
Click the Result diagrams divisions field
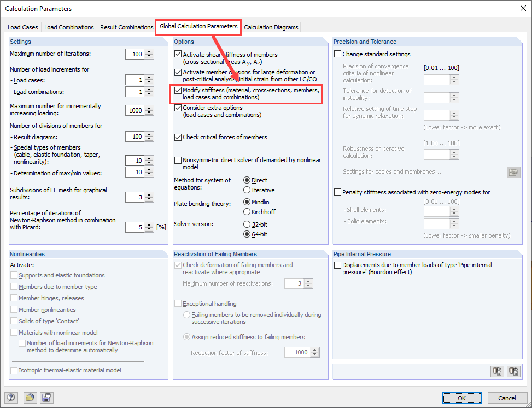pos(135,137)
